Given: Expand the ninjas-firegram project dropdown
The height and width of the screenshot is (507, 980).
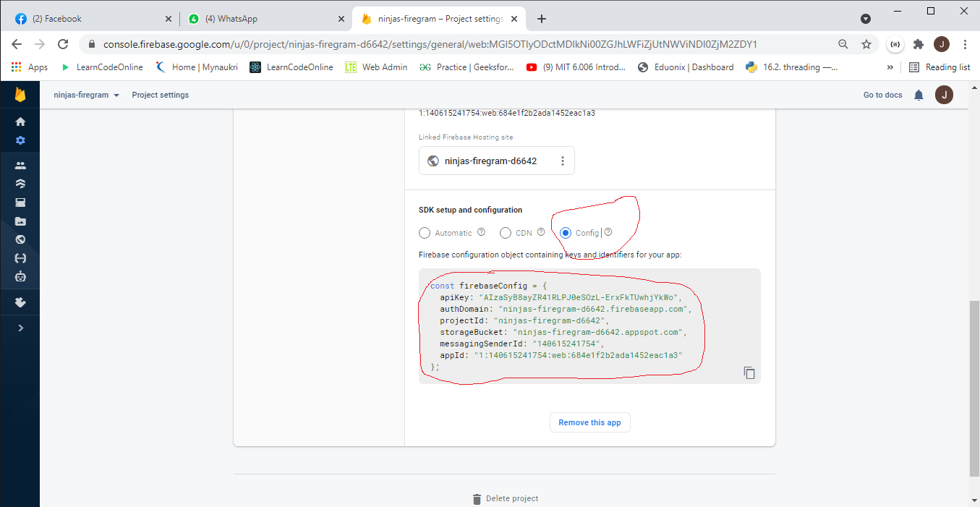Looking at the screenshot, I should (x=87, y=95).
